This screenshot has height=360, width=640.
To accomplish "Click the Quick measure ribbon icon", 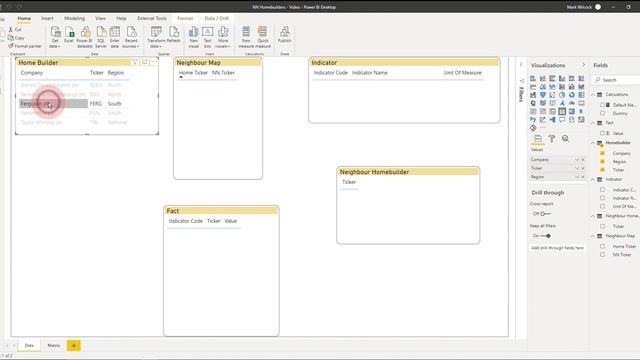I will pos(263,37).
